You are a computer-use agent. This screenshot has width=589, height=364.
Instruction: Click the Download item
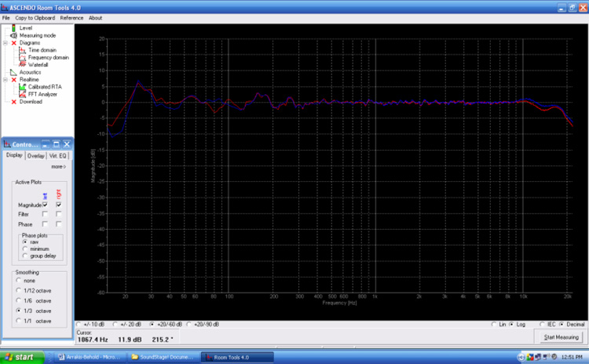pyautogui.click(x=31, y=101)
